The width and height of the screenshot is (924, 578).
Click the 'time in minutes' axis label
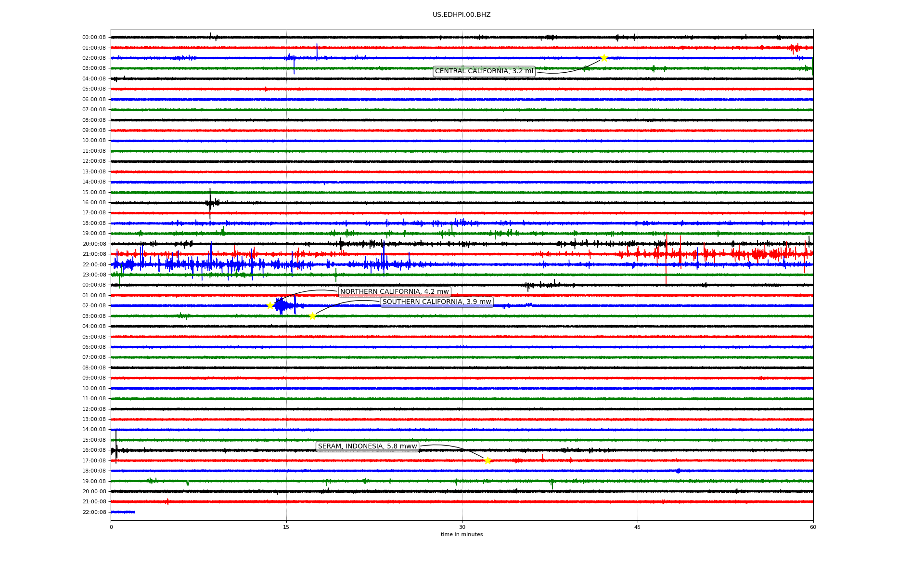[462, 535]
